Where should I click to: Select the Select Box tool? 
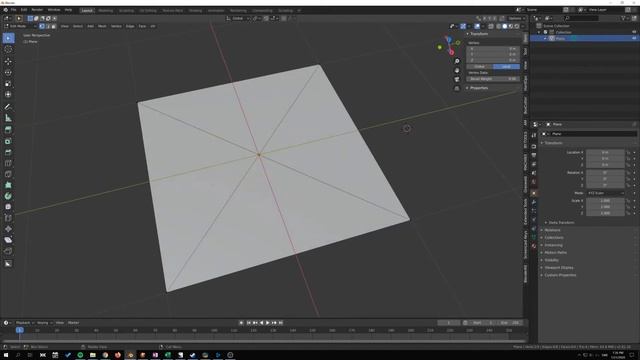point(8,38)
